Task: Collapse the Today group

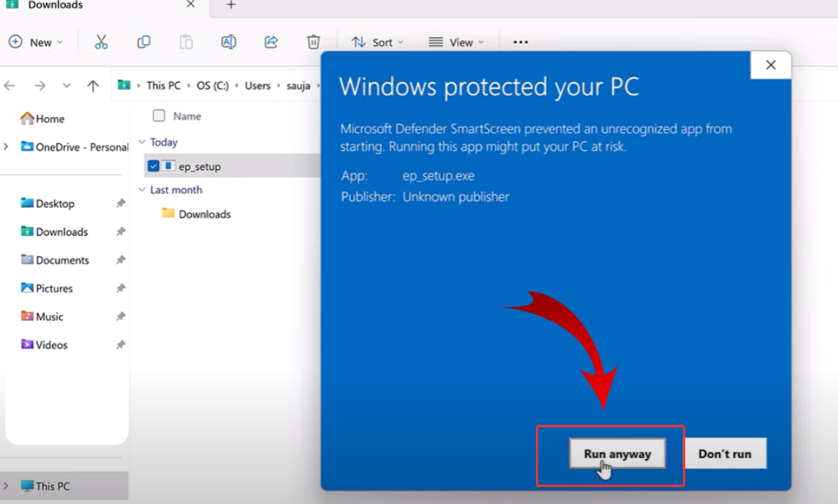Action: click(142, 143)
